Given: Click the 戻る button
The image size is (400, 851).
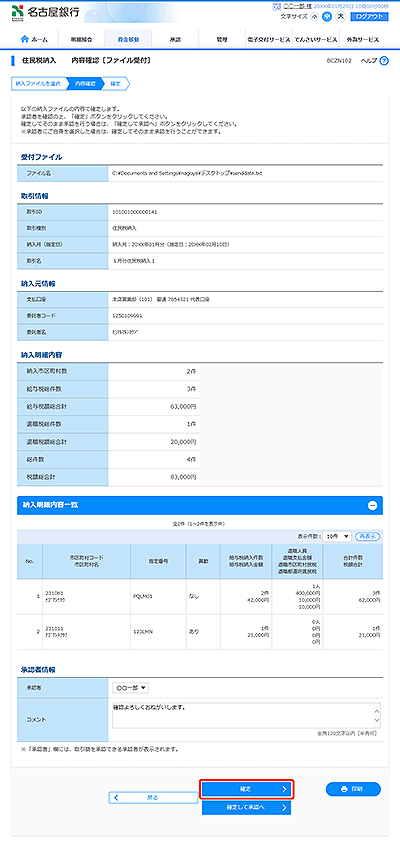Looking at the screenshot, I should click(x=154, y=797).
